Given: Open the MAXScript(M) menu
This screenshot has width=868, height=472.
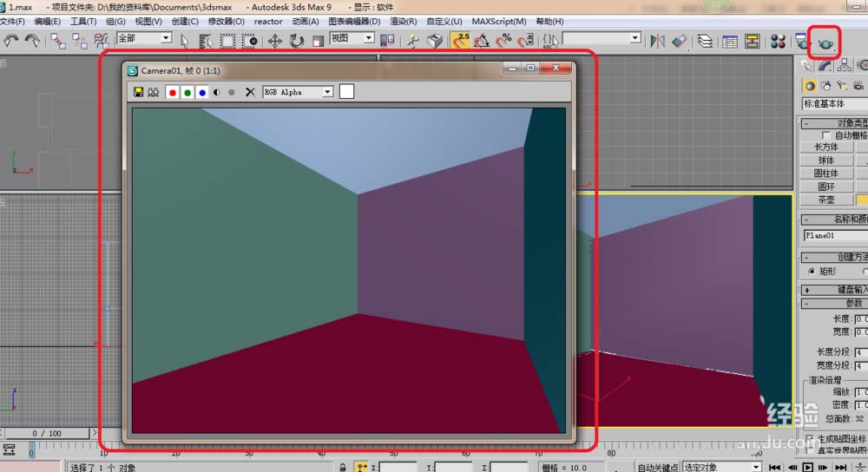Looking at the screenshot, I should point(498,21).
